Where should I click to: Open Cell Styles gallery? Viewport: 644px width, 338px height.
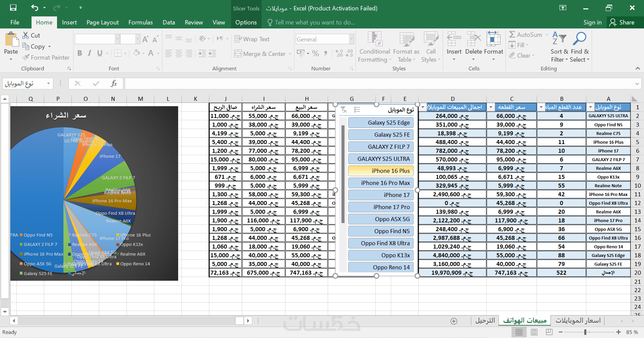[431, 47]
